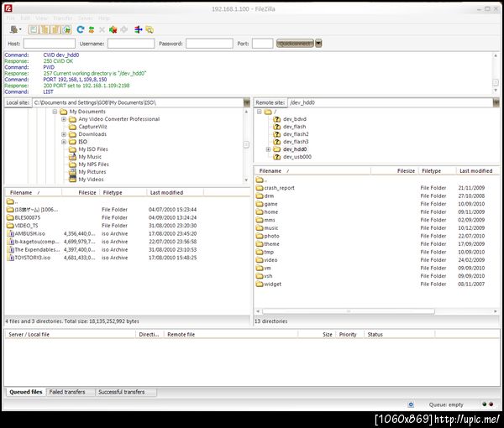Toggle local directory tree display icon
Image resolution: width=504 pixels, height=428 pixels.
tap(45, 30)
